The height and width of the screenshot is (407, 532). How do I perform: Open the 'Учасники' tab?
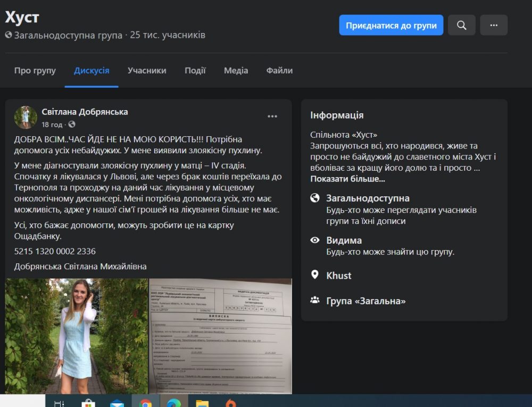point(147,71)
